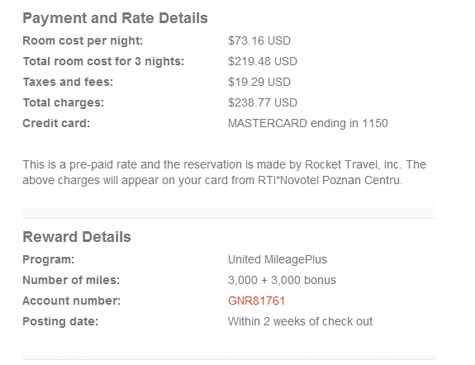Click the Posting date label

60,321
